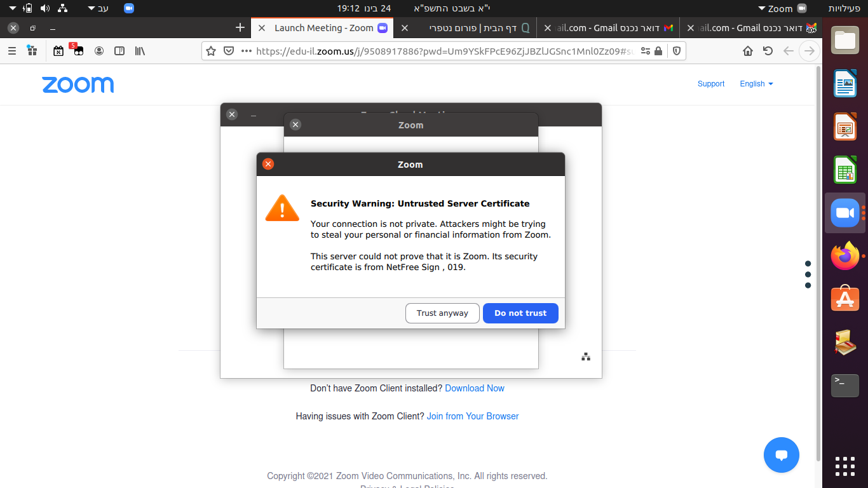
Task: Open the Zoom chat support bubble
Action: tap(781, 455)
